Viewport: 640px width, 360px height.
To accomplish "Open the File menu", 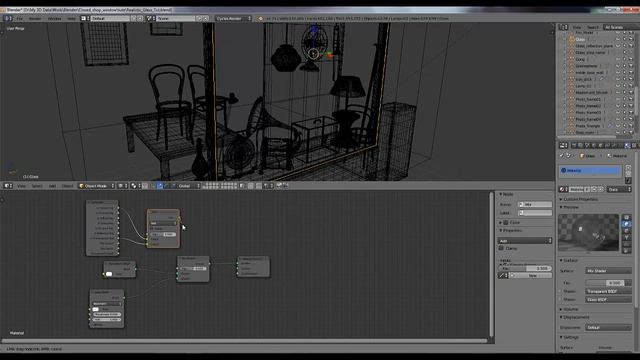I will tap(19, 18).
